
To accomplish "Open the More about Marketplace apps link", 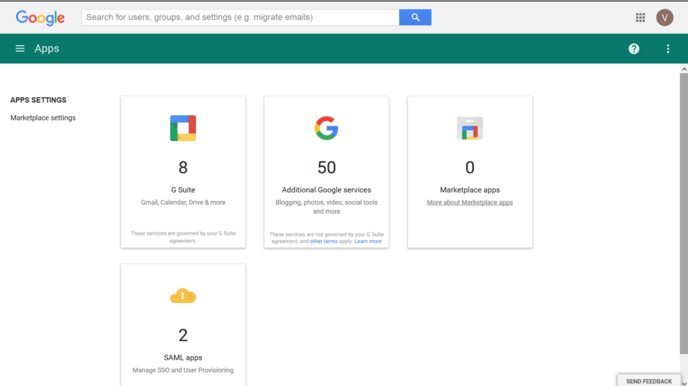I will point(469,202).
